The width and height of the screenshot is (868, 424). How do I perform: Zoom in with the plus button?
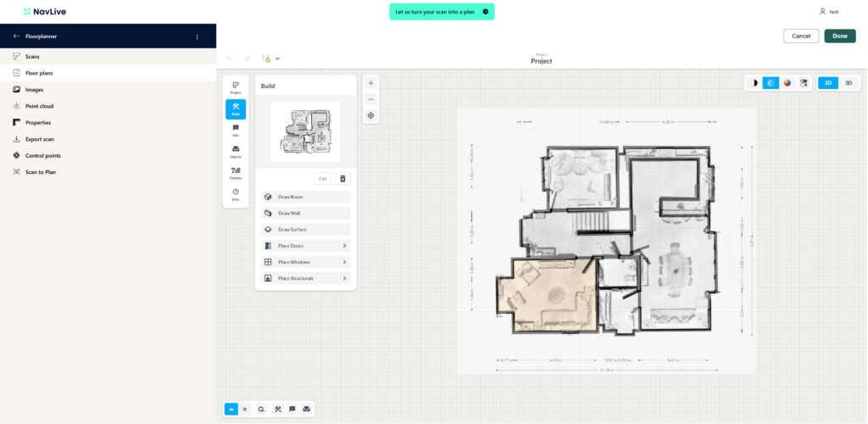tap(370, 83)
